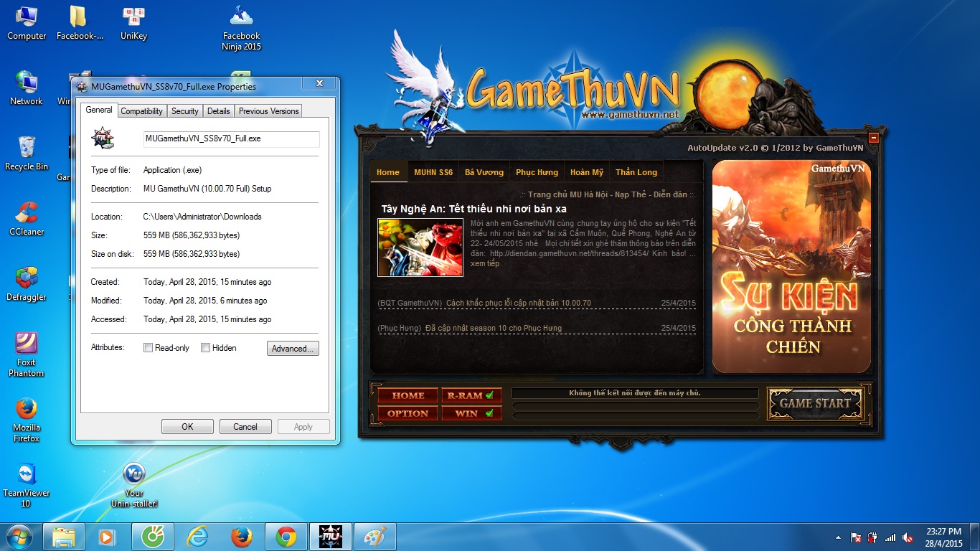Click the OPTION button in launcher
Screen dimensions: 980x551
pos(408,413)
